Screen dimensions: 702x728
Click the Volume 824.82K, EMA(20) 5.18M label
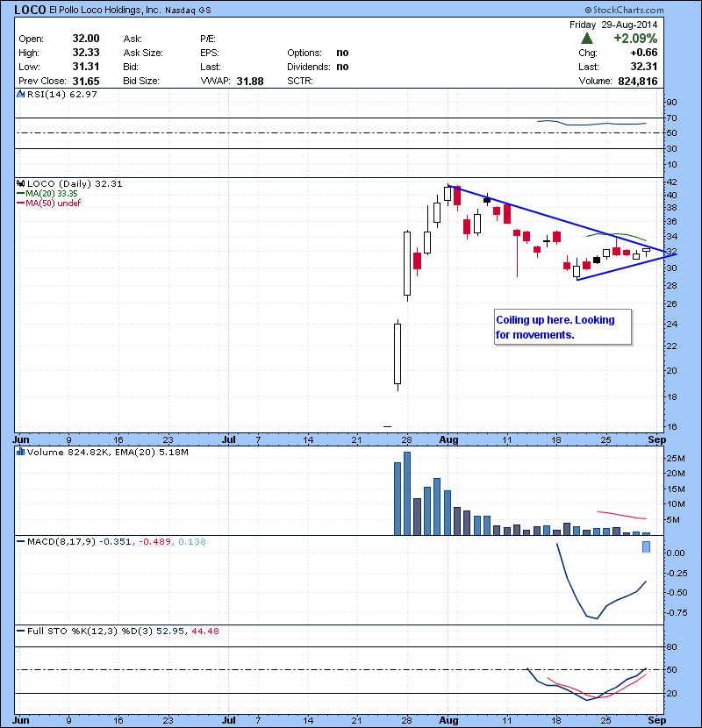tap(108, 453)
